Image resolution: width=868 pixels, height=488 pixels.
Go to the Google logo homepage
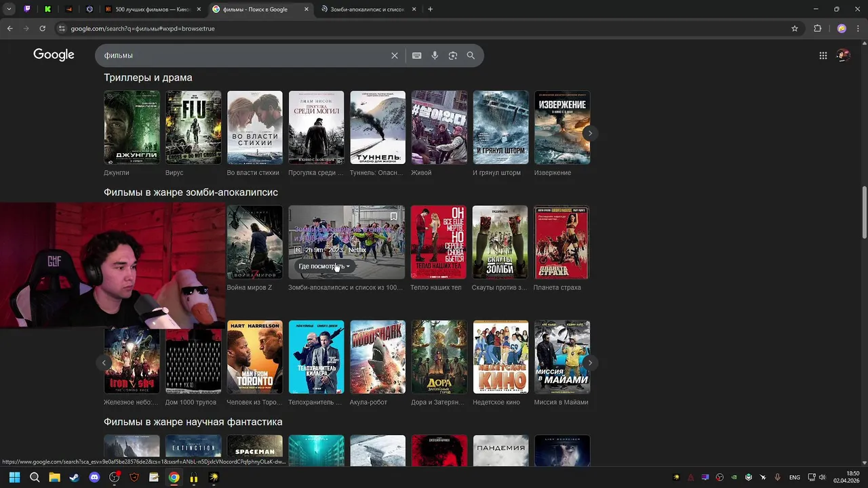pos(54,55)
